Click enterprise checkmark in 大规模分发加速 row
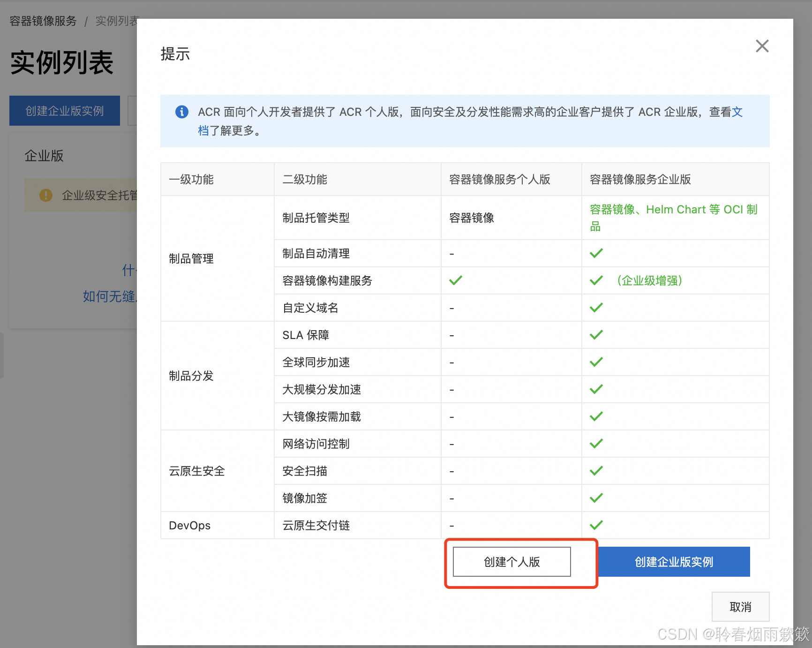 596,389
